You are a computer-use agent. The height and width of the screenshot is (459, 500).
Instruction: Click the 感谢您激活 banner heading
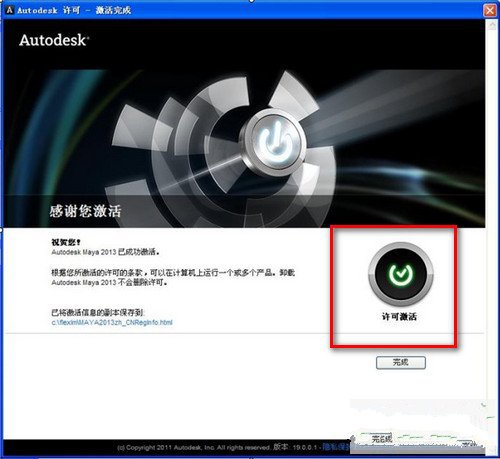[x=85, y=211]
